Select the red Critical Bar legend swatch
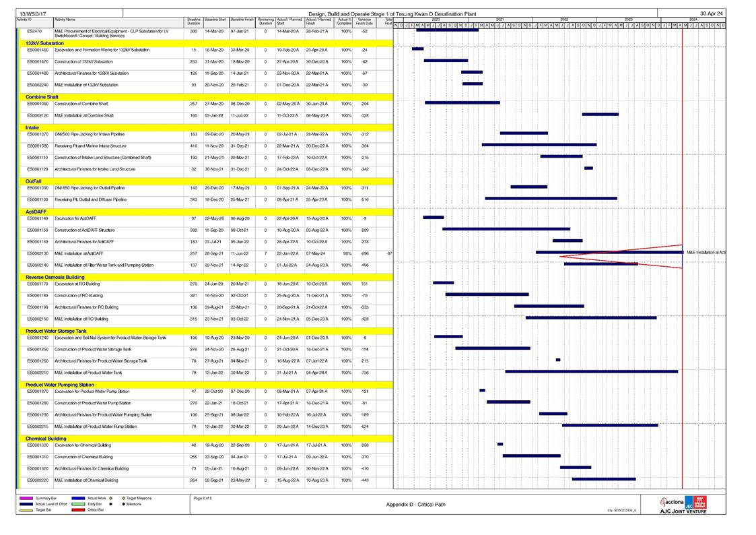Screen dimensions: 756x535 (77, 510)
